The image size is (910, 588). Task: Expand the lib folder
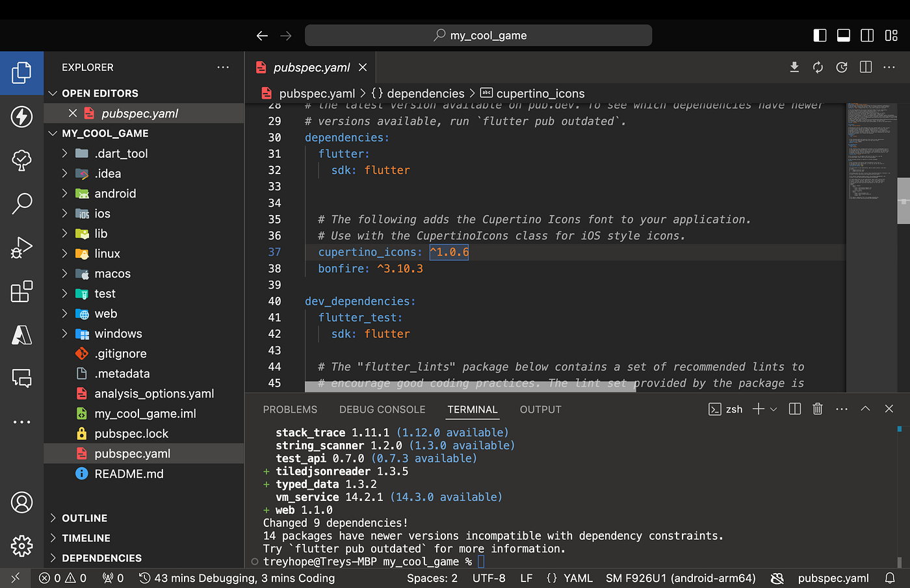click(64, 233)
